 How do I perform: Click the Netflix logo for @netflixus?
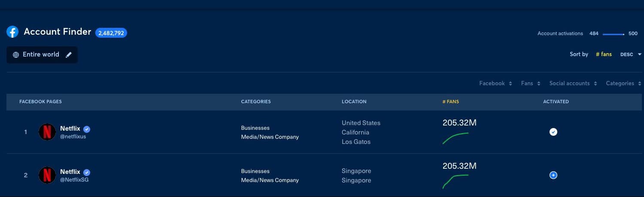point(47,132)
